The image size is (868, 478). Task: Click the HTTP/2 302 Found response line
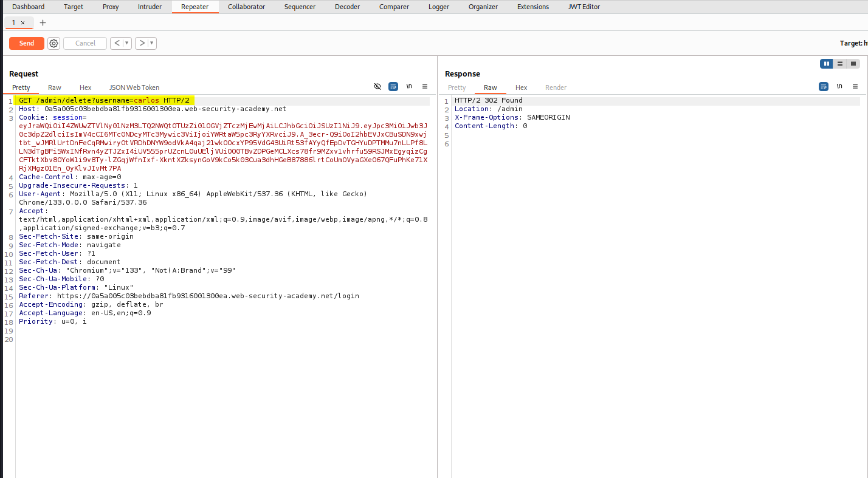489,100
